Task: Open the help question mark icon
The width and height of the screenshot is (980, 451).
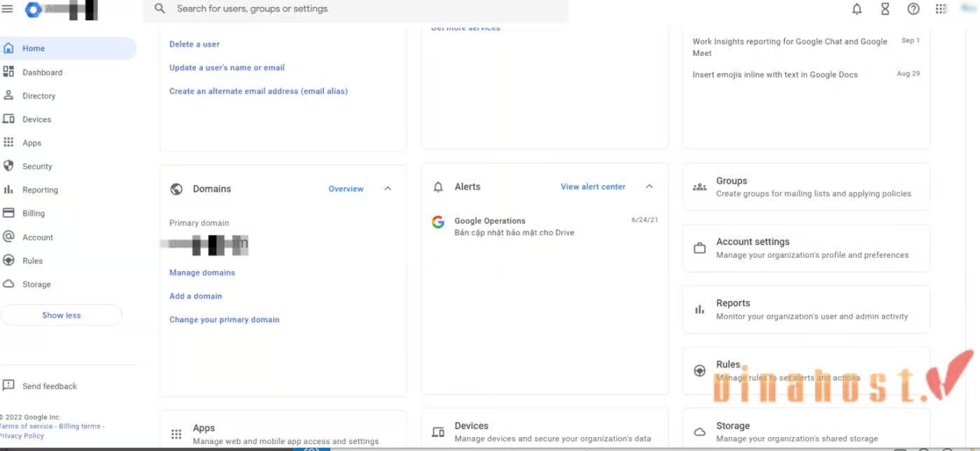Action: [x=913, y=9]
